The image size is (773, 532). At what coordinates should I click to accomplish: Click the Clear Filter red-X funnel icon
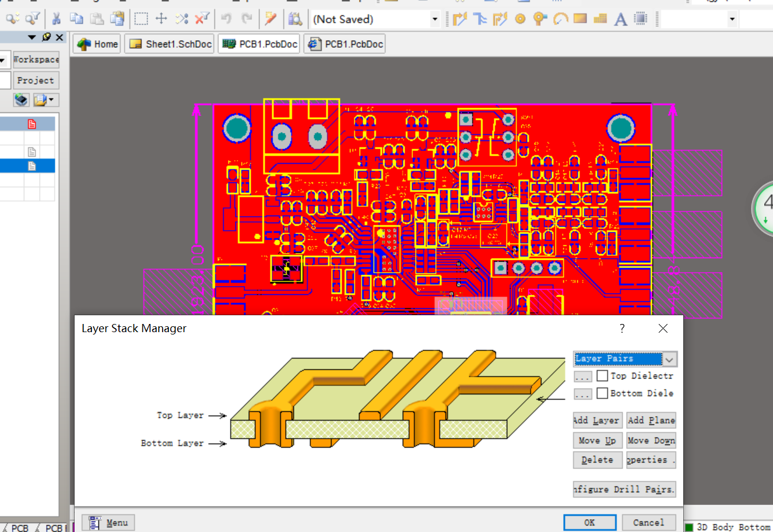click(x=202, y=19)
